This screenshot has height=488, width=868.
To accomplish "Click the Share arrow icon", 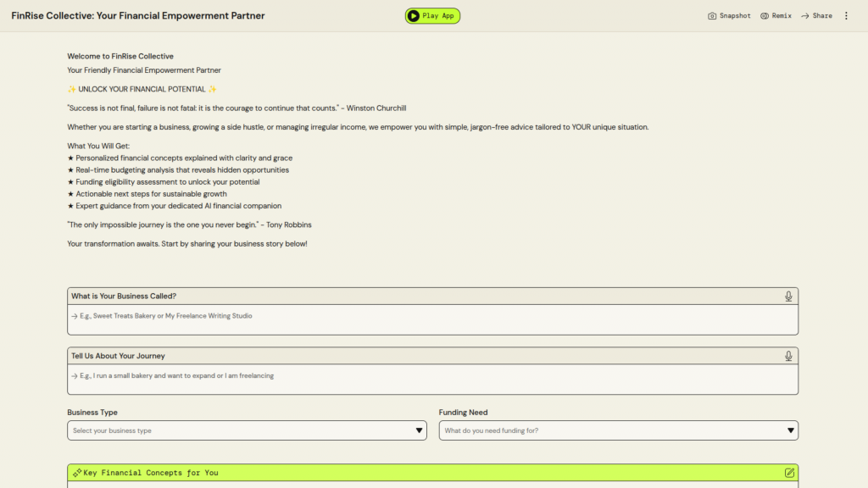I will click(805, 16).
